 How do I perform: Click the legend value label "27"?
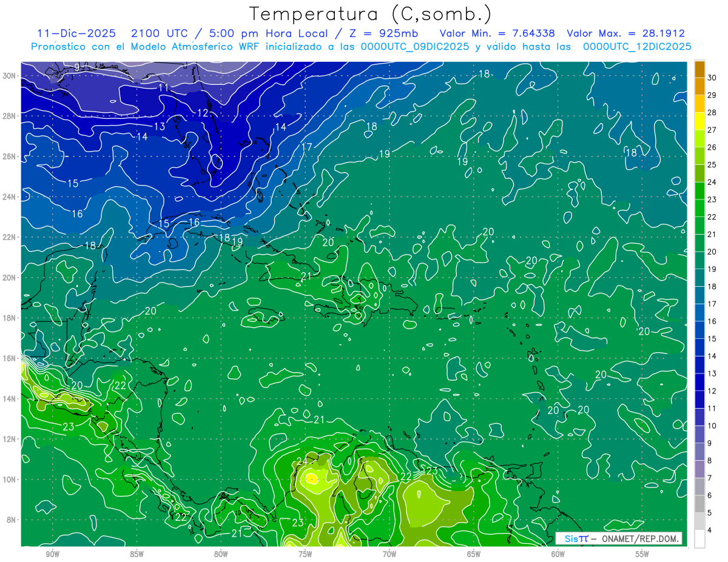click(x=712, y=130)
